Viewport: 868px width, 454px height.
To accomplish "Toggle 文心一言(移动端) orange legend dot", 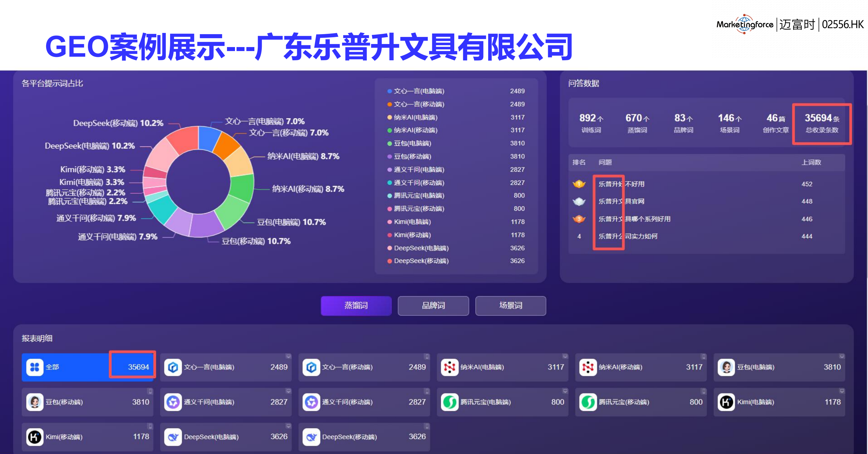I will click(x=389, y=105).
